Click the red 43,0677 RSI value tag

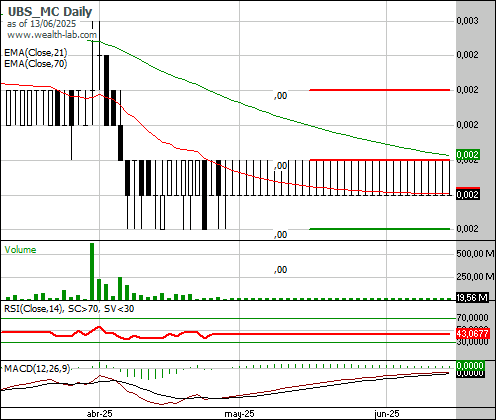point(473,333)
